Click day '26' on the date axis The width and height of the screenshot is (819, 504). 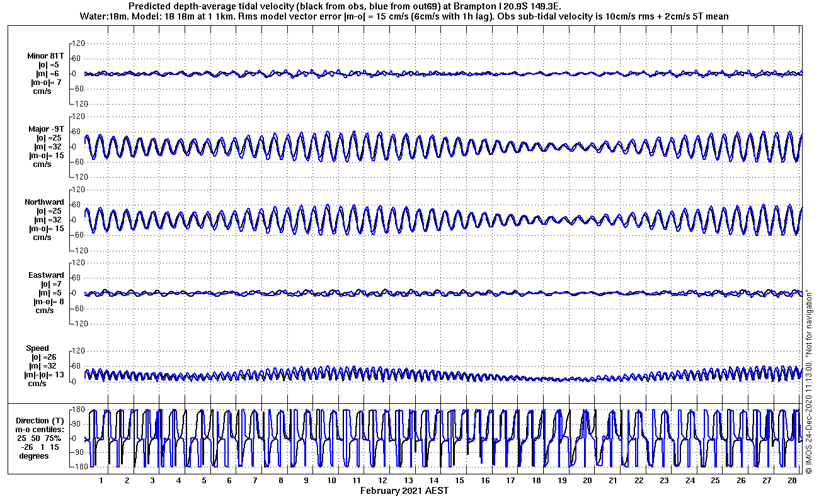741,480
